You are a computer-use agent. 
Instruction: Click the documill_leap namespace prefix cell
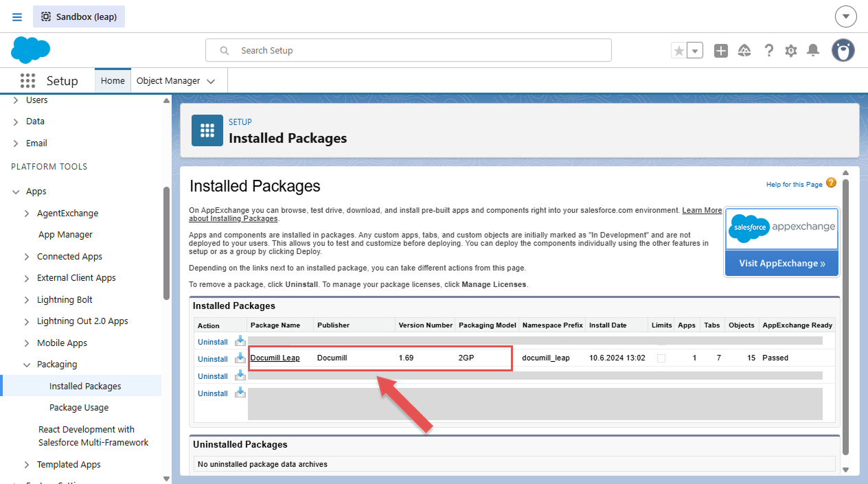pos(546,358)
